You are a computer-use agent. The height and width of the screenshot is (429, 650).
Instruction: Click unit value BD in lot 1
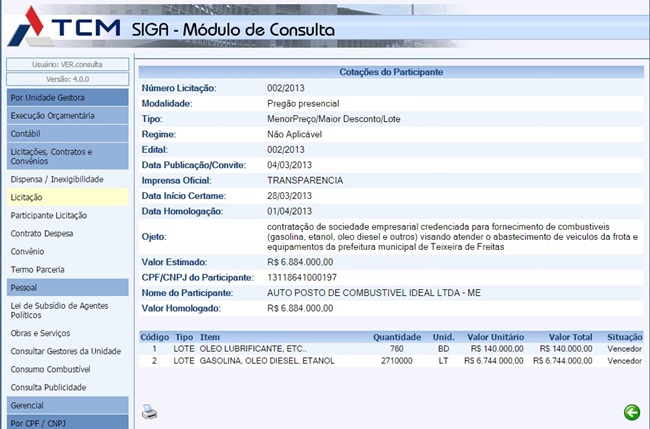(x=443, y=349)
